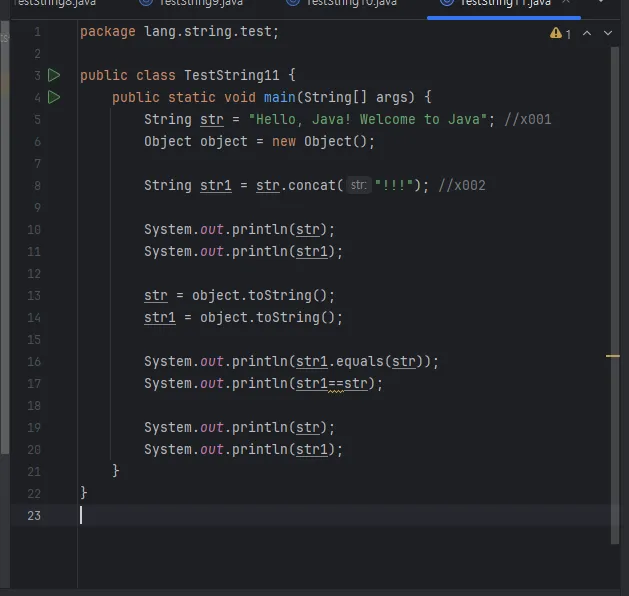Go to the next highlighted problem
The height and width of the screenshot is (596, 629).
608,33
